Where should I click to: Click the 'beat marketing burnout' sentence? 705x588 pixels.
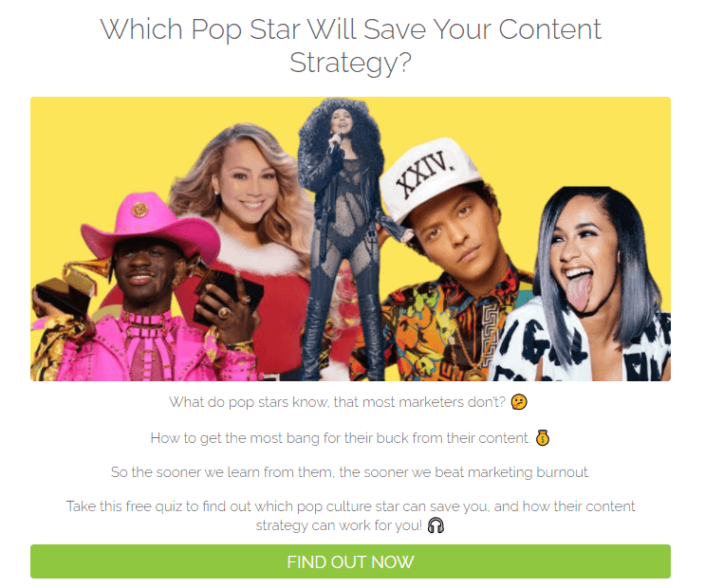[x=350, y=472]
